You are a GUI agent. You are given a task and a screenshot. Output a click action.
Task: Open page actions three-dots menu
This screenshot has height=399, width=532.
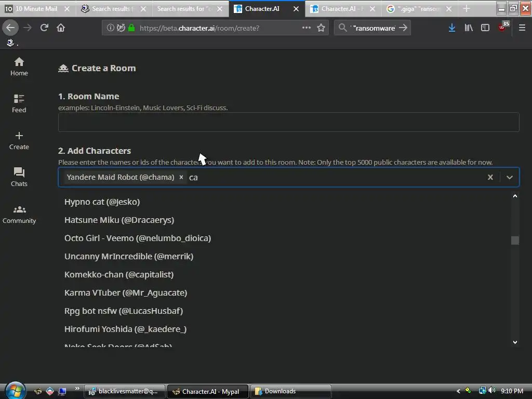pos(307,28)
